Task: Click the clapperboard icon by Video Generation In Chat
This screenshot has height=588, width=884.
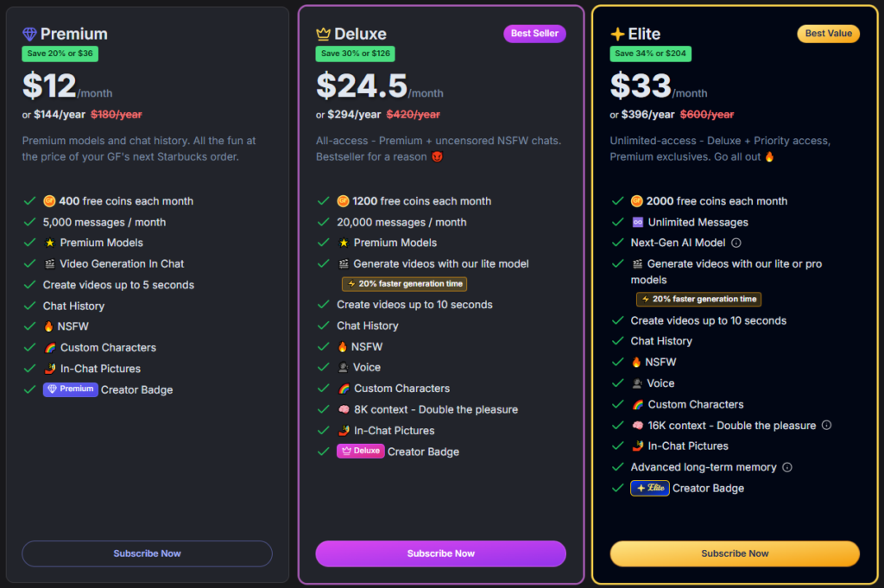Action: pyautogui.click(x=49, y=264)
